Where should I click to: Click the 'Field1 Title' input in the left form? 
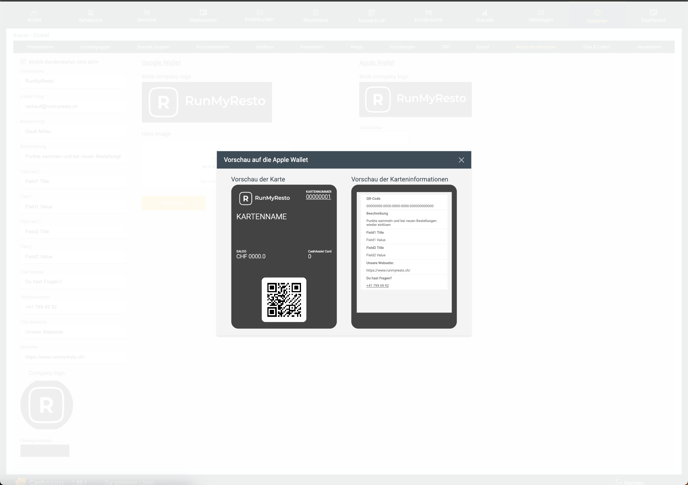pos(73,181)
